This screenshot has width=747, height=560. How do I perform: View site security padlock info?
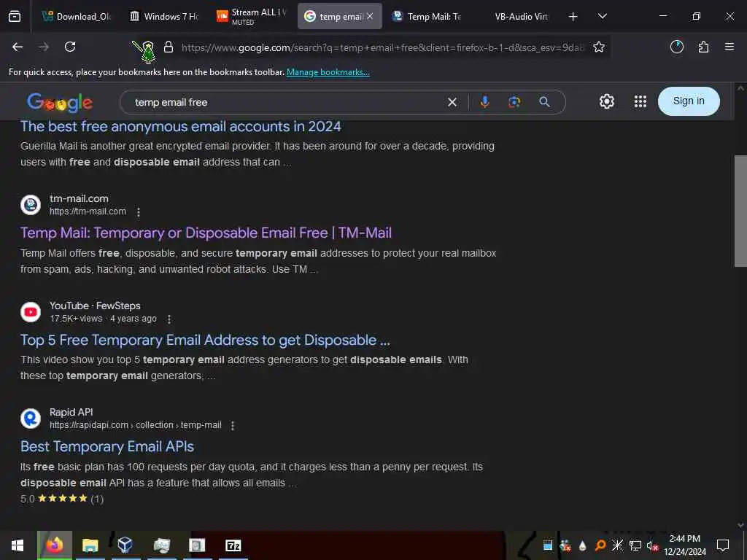(169, 47)
